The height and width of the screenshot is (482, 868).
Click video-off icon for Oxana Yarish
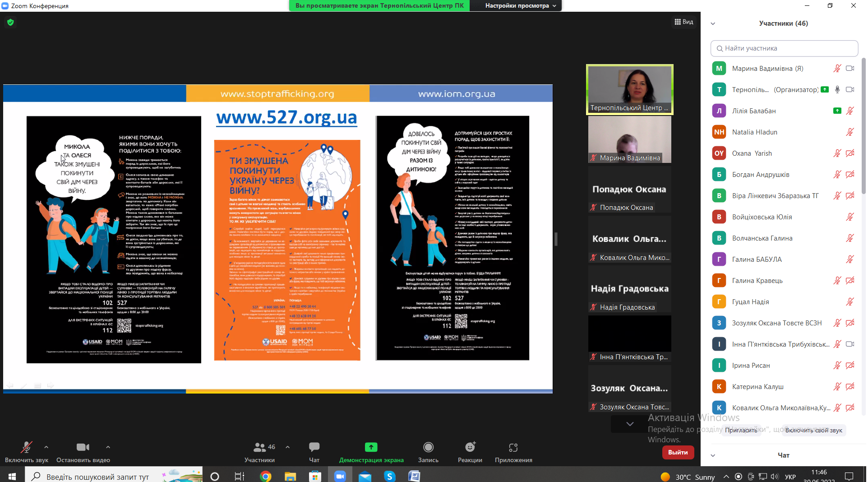click(x=850, y=153)
